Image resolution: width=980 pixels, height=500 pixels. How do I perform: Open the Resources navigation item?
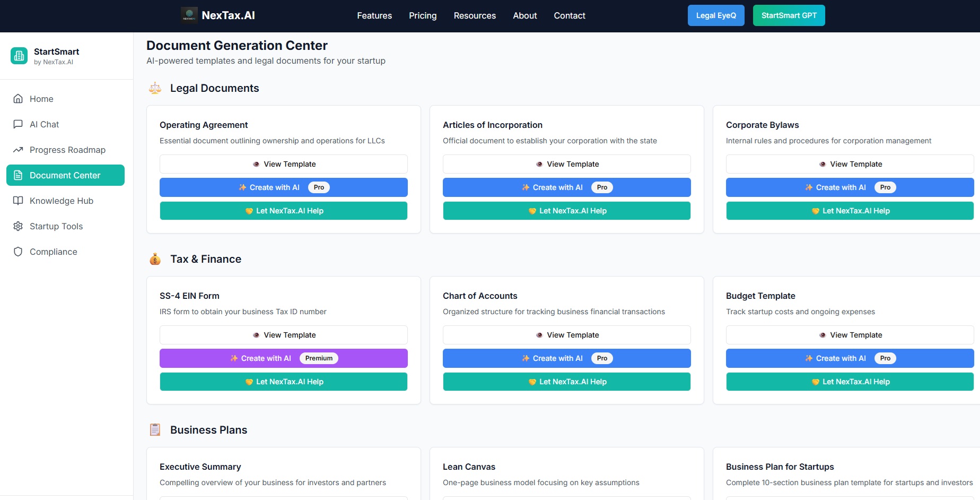(475, 16)
